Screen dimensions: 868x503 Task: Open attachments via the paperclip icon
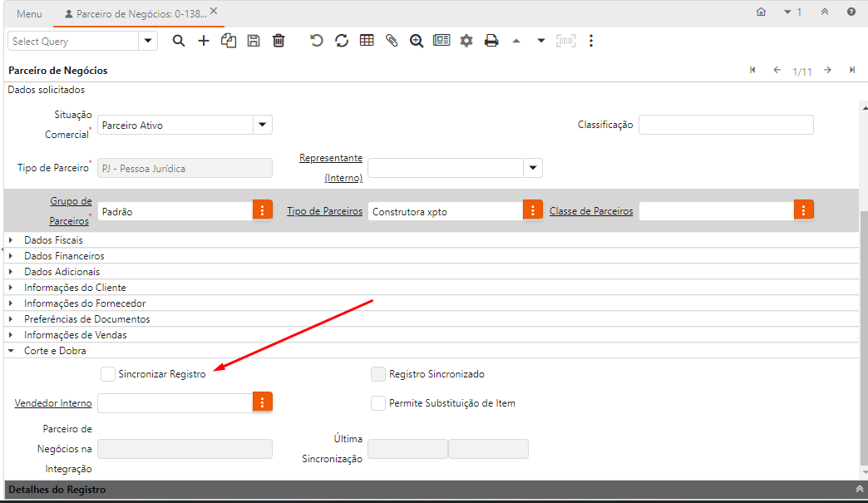click(392, 41)
